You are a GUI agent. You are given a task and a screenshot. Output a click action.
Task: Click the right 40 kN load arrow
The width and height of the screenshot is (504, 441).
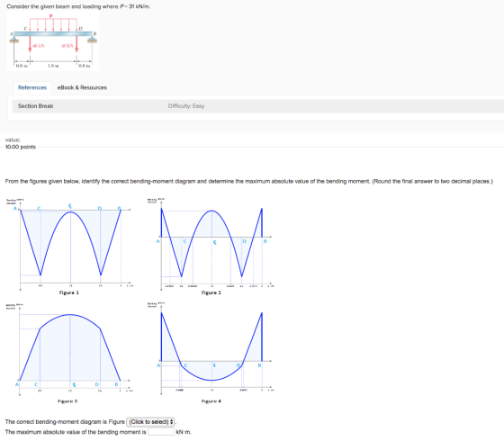coord(76,44)
